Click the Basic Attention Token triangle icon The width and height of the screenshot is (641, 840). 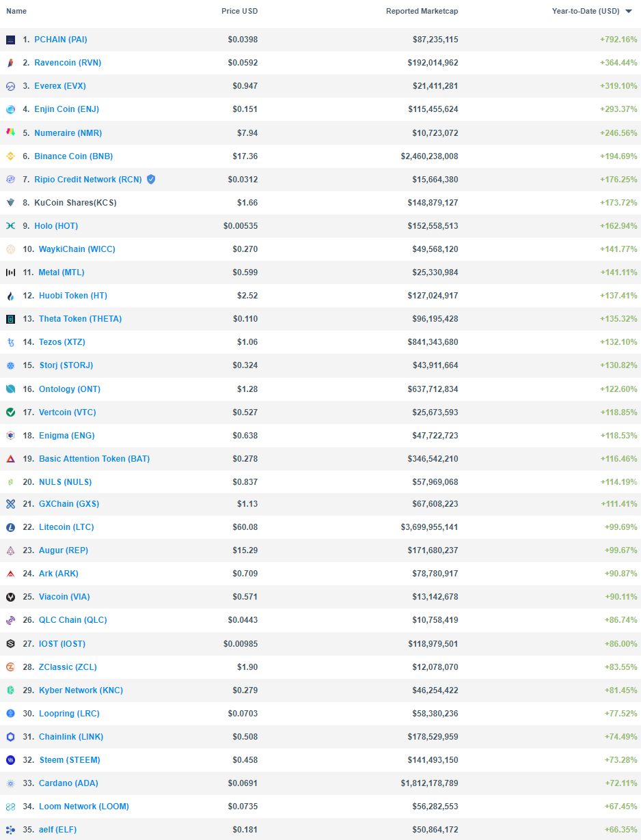pos(10,459)
